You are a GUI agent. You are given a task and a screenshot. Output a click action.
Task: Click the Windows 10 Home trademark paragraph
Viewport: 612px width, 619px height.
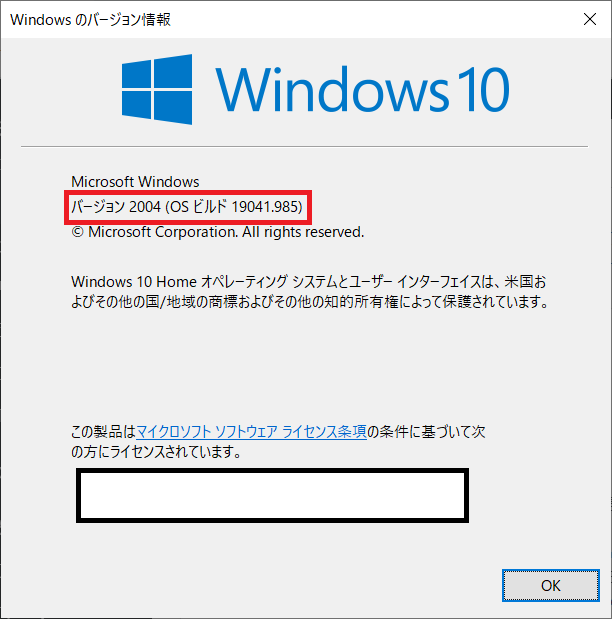tap(310, 292)
